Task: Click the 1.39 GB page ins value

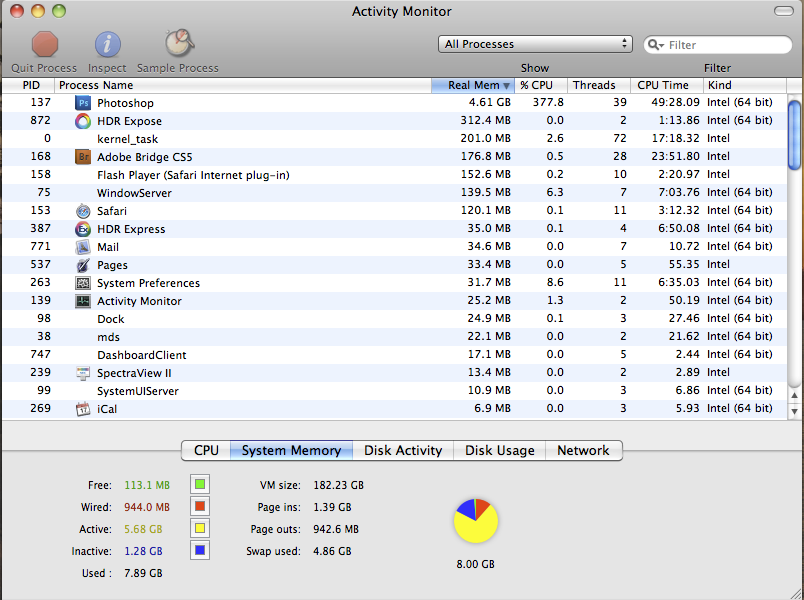Action: click(x=332, y=507)
